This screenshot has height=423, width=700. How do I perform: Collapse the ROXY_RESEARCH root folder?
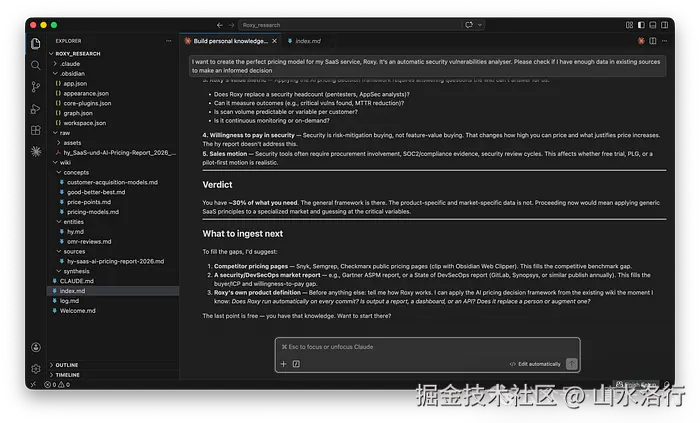[113, 54]
